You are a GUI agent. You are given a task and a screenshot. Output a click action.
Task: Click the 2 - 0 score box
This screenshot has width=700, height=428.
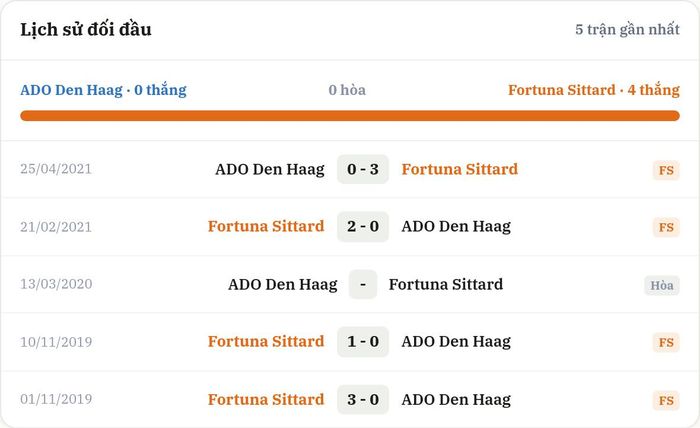362,226
